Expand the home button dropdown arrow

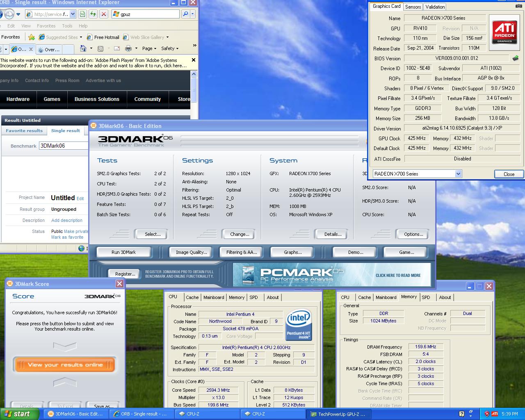pos(91,48)
